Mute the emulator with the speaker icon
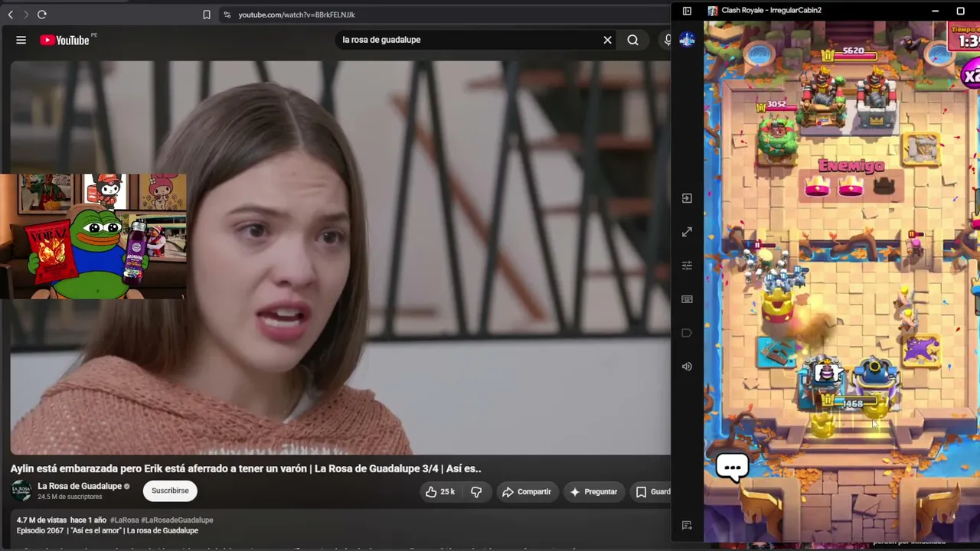This screenshot has width=980, height=551. pyautogui.click(x=687, y=367)
